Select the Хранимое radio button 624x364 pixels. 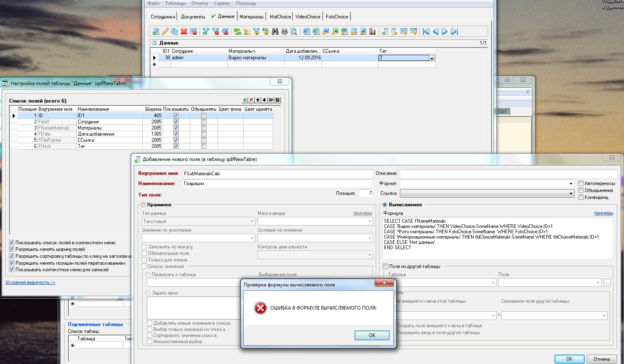click(x=143, y=205)
